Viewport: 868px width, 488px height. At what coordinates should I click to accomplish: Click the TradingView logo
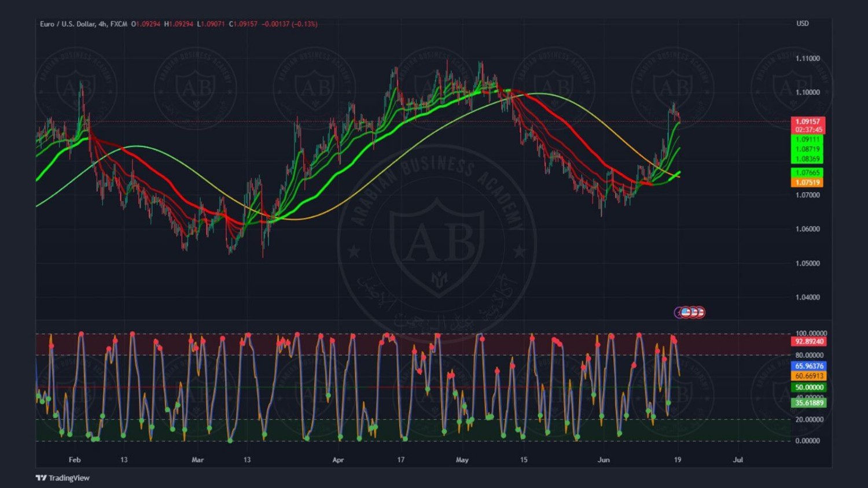62,478
